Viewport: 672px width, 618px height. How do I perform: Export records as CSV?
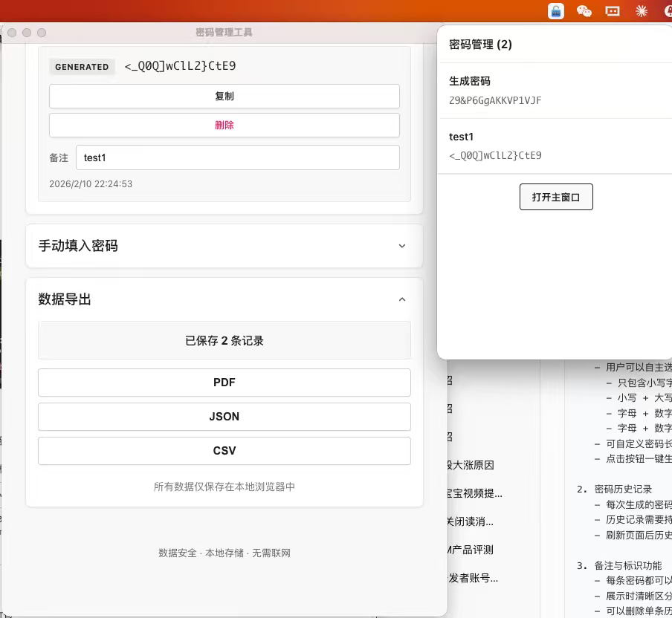[x=224, y=451]
